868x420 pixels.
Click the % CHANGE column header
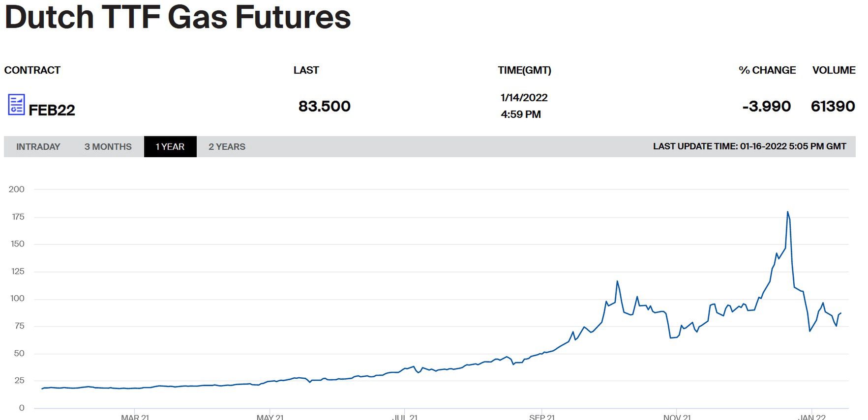click(x=767, y=70)
